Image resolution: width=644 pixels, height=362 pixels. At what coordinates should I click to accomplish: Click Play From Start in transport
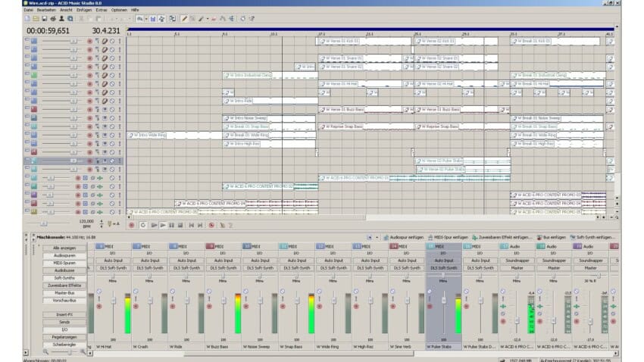154,225
